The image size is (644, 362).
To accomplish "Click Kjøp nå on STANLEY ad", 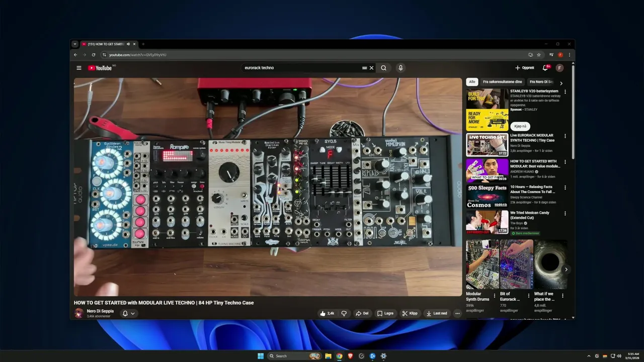I will point(520,126).
